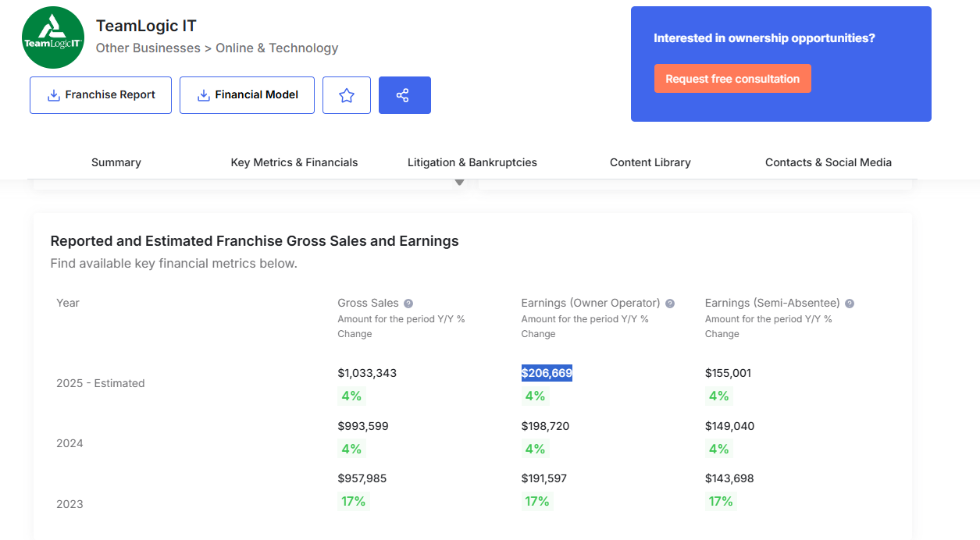The width and height of the screenshot is (980, 540).
Task: Click the Earnings (Owner Operator) column header
Action: [591, 303]
